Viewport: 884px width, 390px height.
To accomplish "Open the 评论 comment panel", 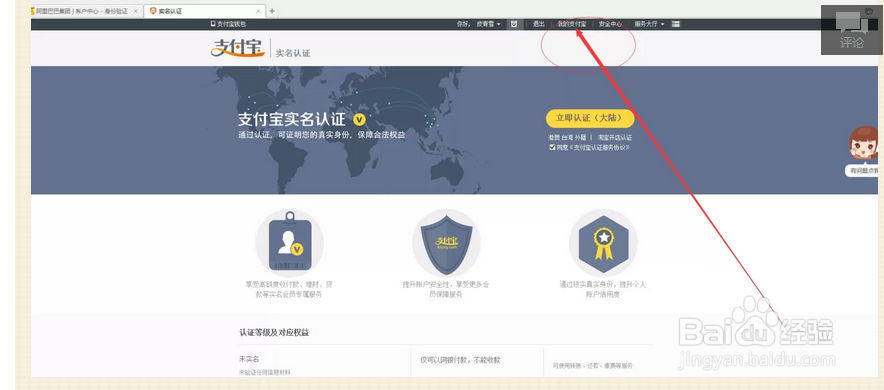I will [x=851, y=30].
